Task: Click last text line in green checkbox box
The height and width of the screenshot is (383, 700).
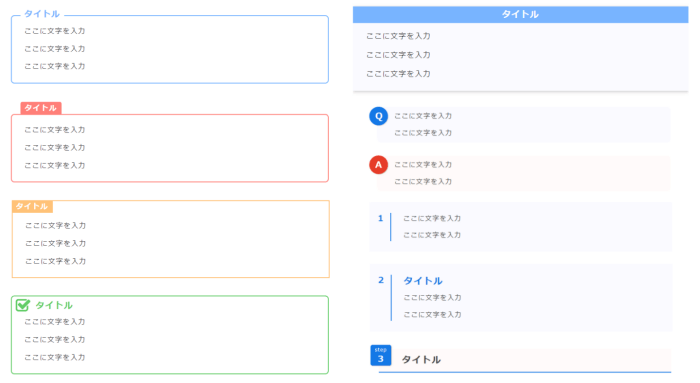Action: [x=54, y=357]
